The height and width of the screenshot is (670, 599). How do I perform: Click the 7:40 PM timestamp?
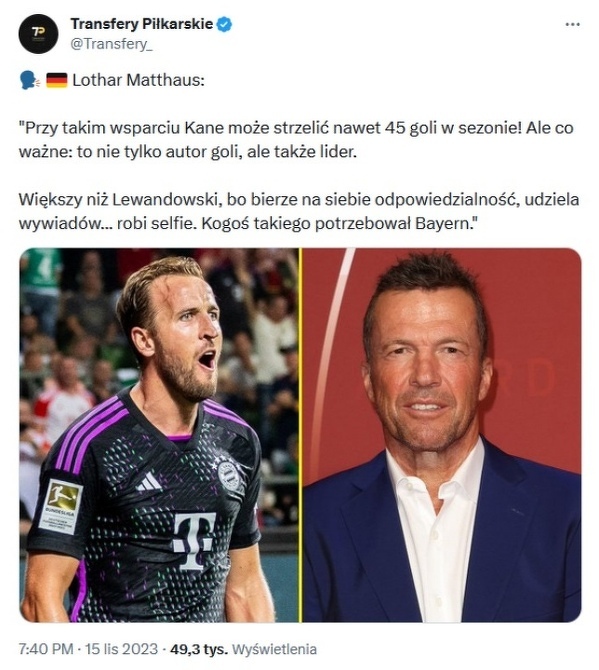point(46,649)
